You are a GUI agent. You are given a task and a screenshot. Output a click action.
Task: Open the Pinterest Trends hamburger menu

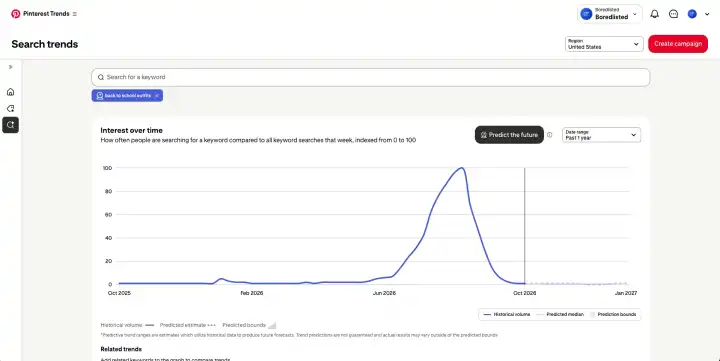pos(75,14)
